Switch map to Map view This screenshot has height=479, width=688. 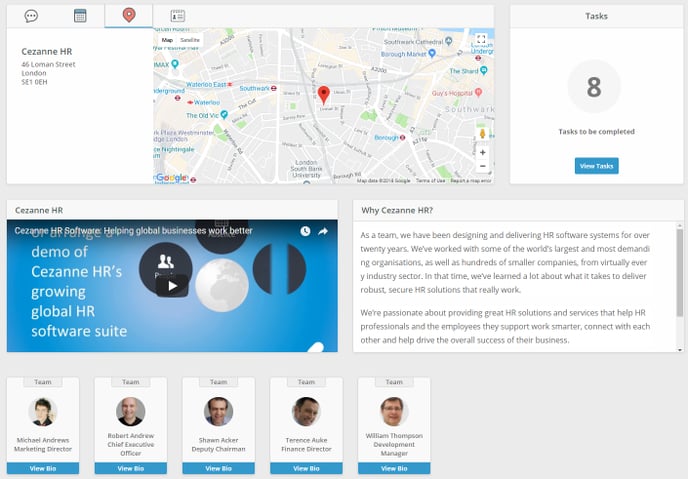tap(167, 40)
